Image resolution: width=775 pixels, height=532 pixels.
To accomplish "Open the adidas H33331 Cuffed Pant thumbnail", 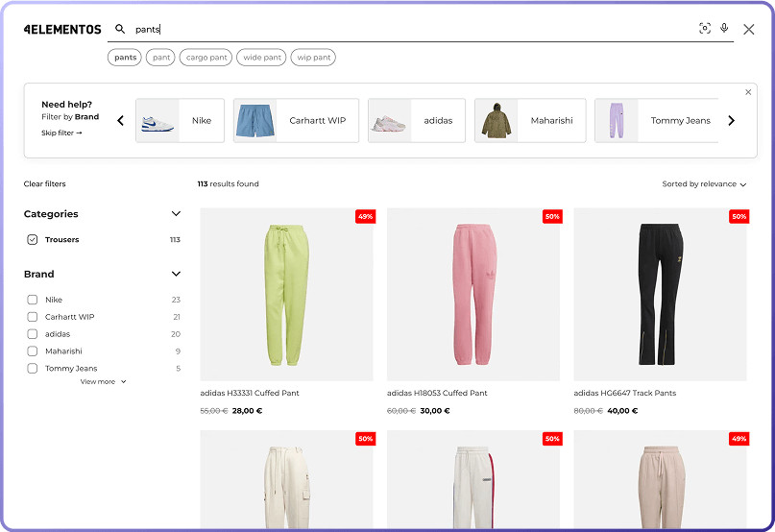I will pyautogui.click(x=286, y=295).
